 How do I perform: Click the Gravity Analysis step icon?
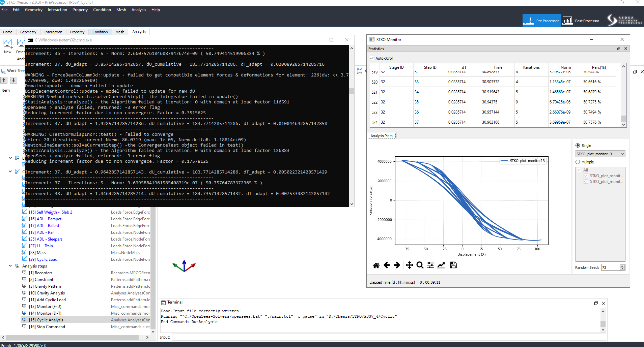tap(24, 293)
